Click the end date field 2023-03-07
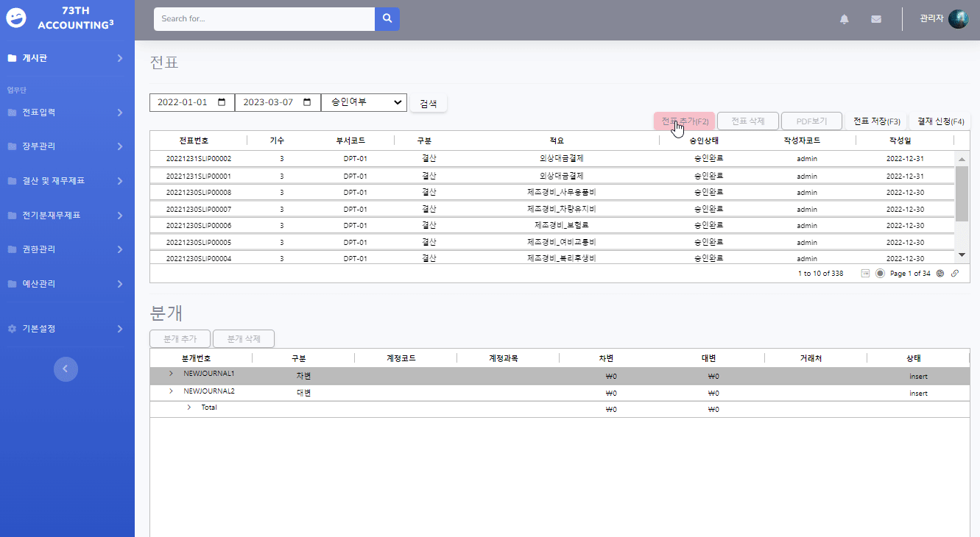Viewport: 980px width, 537px height. (278, 102)
